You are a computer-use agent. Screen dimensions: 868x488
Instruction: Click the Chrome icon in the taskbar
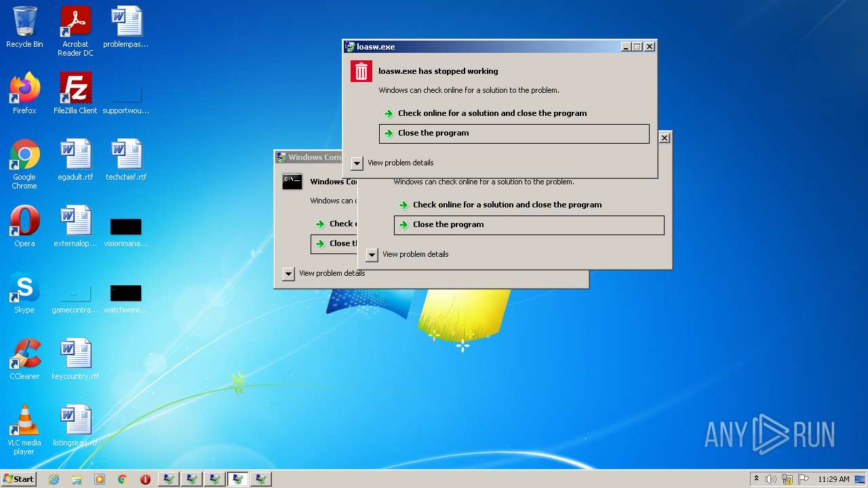(122, 479)
